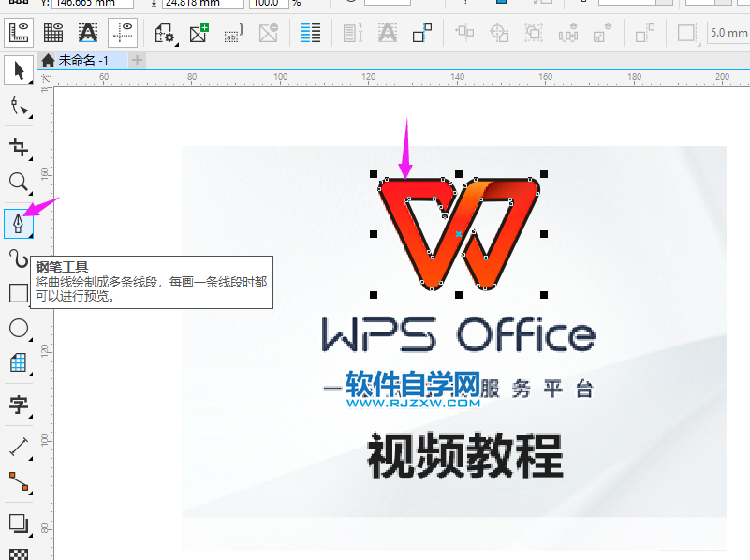This screenshot has height=560, width=750.
Task: Expand Zoom tool flyout arrow
Action: (x=31, y=193)
